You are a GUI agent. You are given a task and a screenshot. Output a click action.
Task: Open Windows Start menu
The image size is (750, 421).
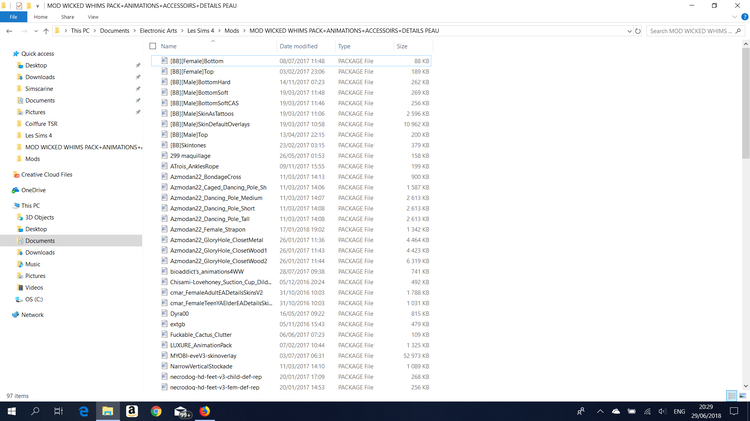point(11,411)
